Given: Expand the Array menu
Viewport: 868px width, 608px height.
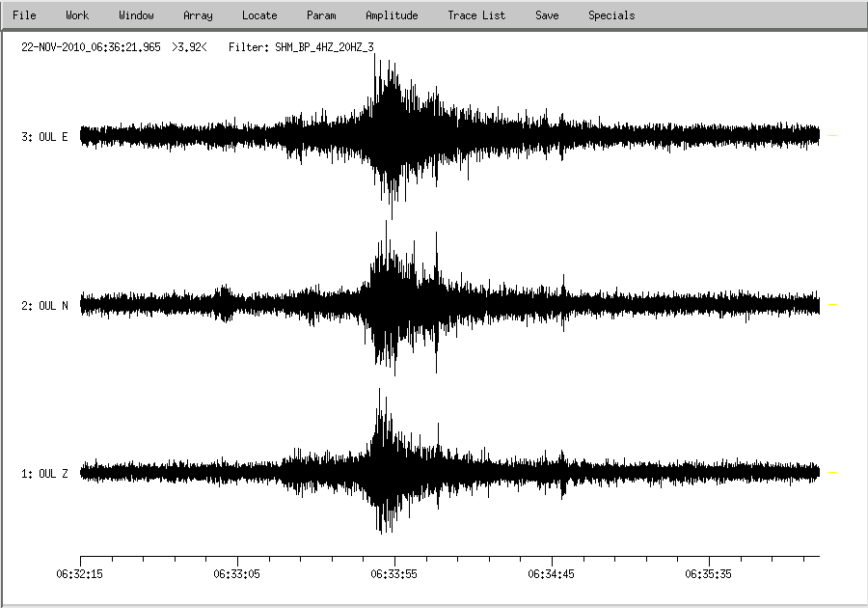Looking at the screenshot, I should [x=198, y=15].
